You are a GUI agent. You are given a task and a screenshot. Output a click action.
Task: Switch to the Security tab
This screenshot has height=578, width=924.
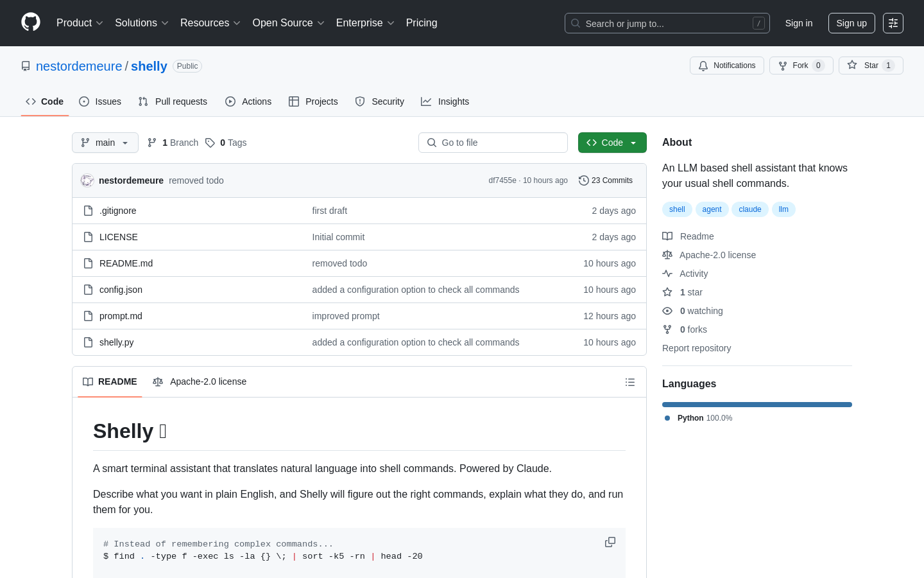click(x=380, y=101)
